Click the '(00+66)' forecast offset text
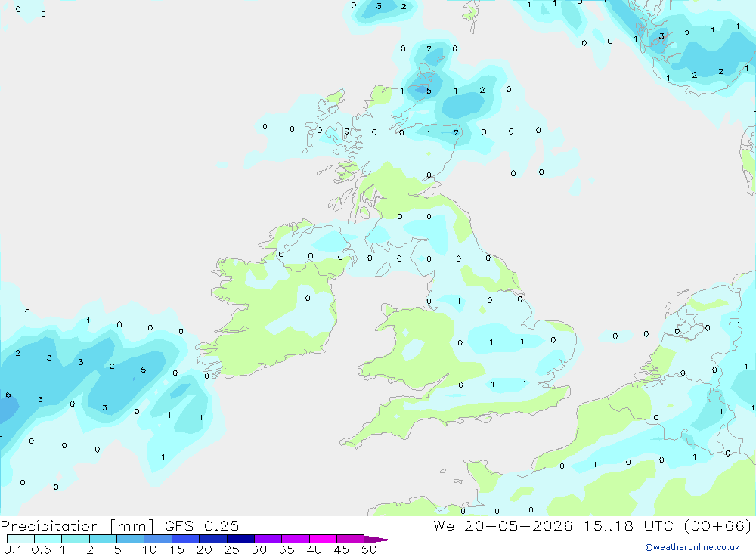 pos(717,526)
